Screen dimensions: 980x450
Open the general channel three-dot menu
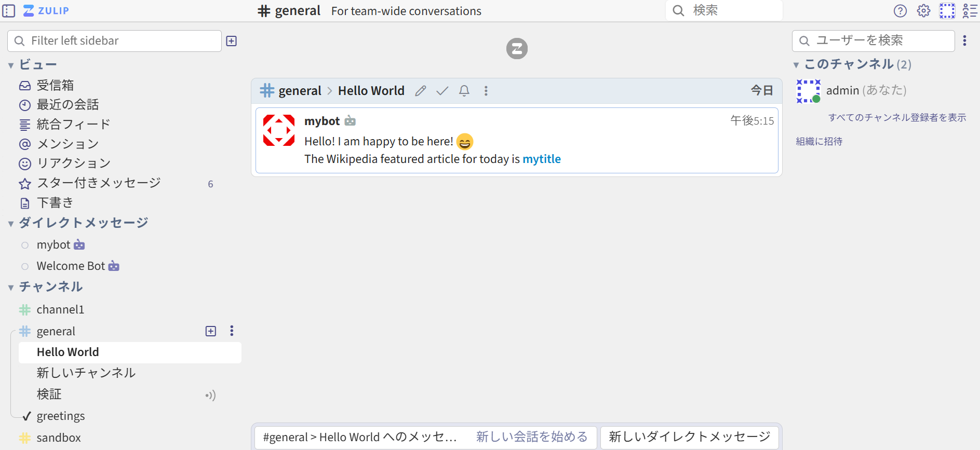(x=232, y=331)
